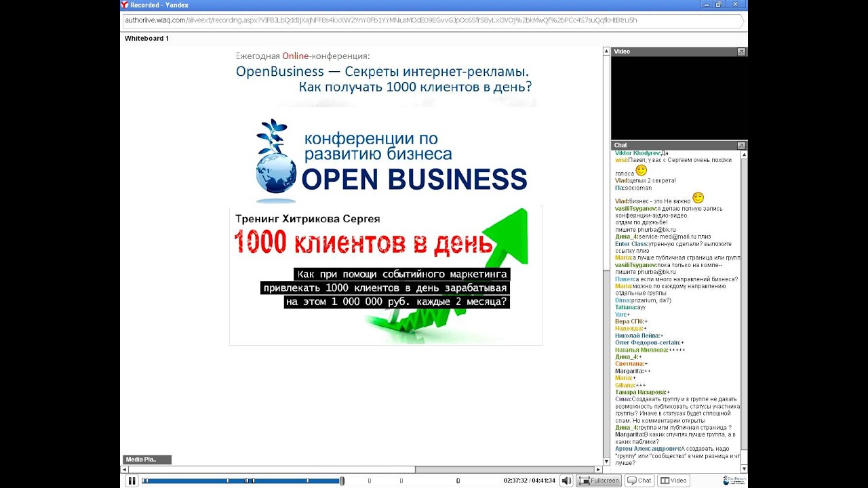Click whiteboard vertical scroll down arrow

pos(606,461)
